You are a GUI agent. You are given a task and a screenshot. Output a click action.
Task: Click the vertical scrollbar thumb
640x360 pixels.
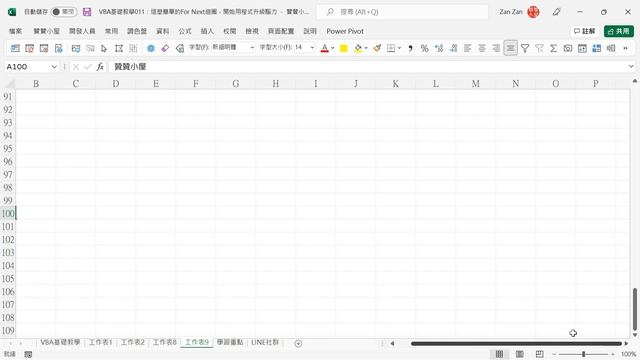coord(635,309)
